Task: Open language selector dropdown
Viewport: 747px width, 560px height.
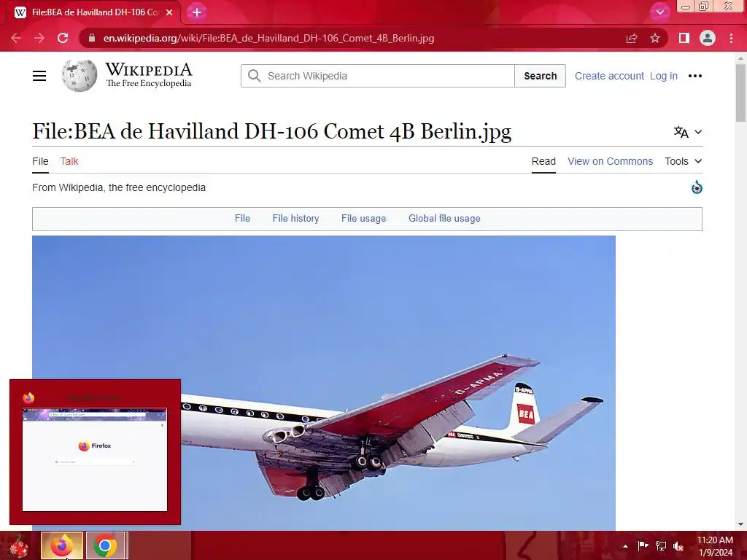Action: pos(687,132)
